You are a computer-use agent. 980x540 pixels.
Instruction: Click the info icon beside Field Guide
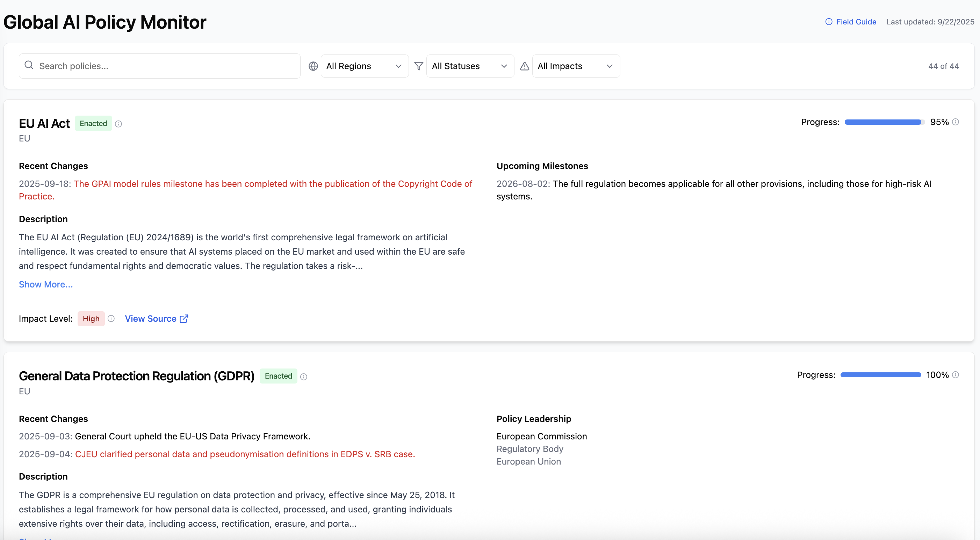coord(829,22)
